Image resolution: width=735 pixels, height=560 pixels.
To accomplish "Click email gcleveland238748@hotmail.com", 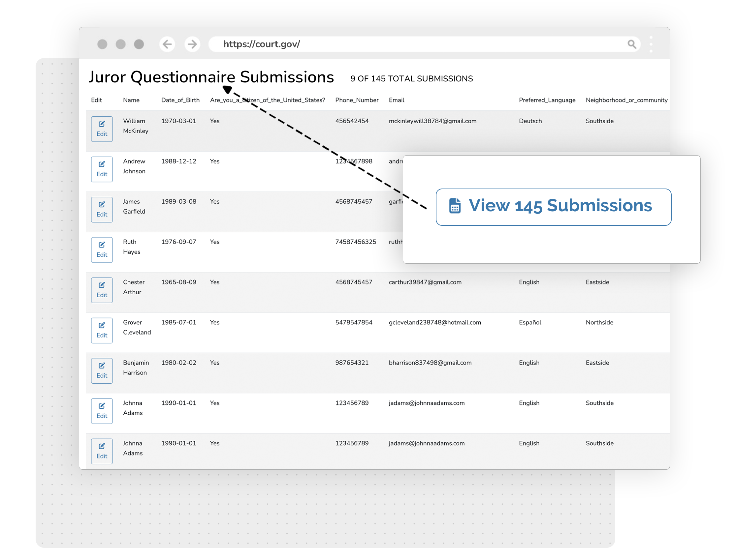I will [435, 323].
